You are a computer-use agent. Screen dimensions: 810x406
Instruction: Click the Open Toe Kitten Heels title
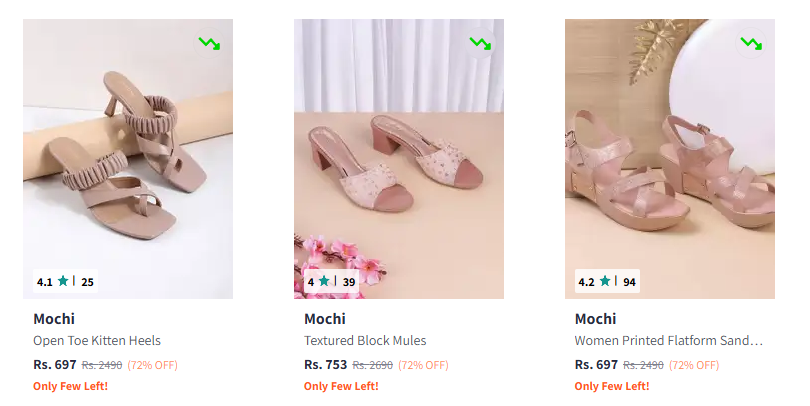(x=97, y=341)
